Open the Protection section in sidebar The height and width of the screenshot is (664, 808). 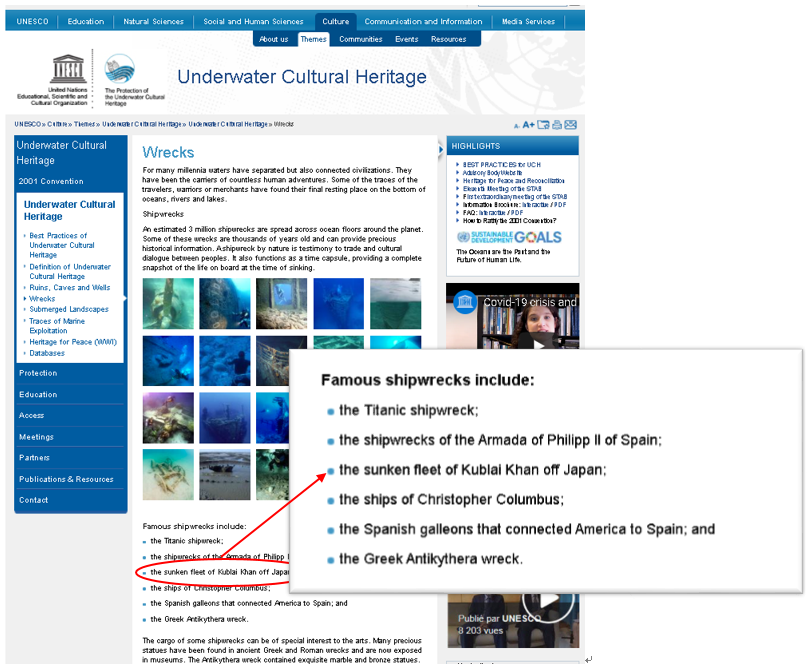[38, 373]
